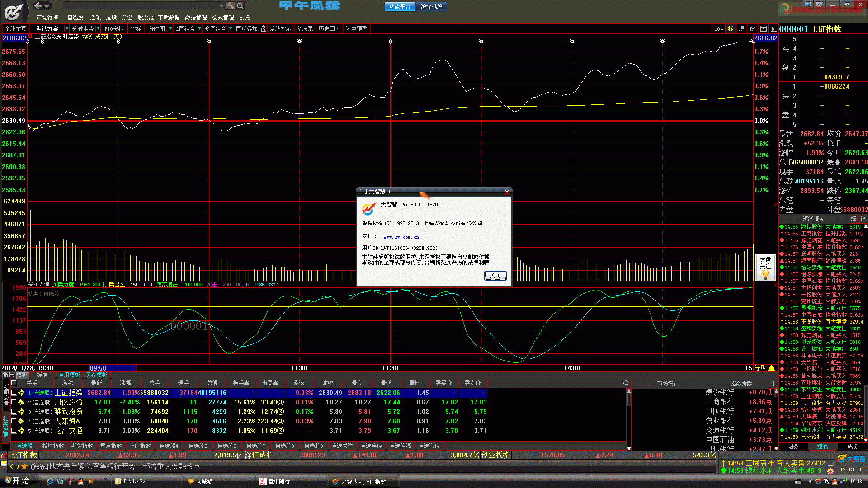Viewport: 868px width, 488px height.
Task: Toggle the 线 button in chart toolbar
Action: 752,29
